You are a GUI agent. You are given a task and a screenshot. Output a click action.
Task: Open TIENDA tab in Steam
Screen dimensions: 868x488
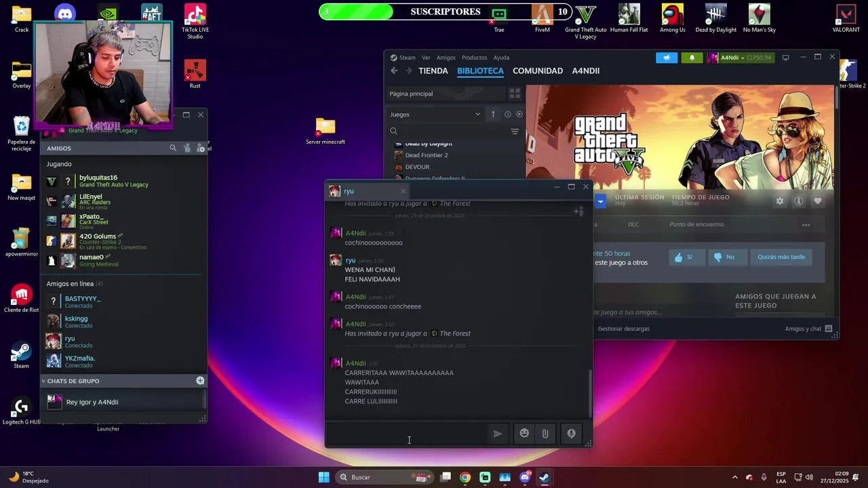(433, 70)
